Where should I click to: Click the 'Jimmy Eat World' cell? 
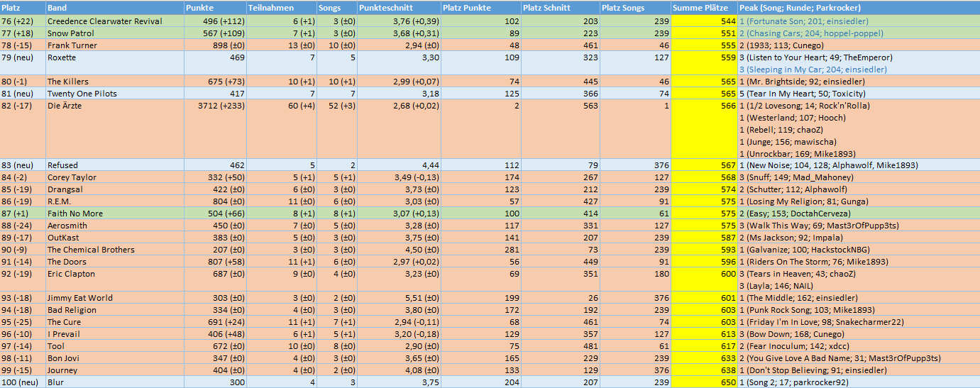pos(114,298)
